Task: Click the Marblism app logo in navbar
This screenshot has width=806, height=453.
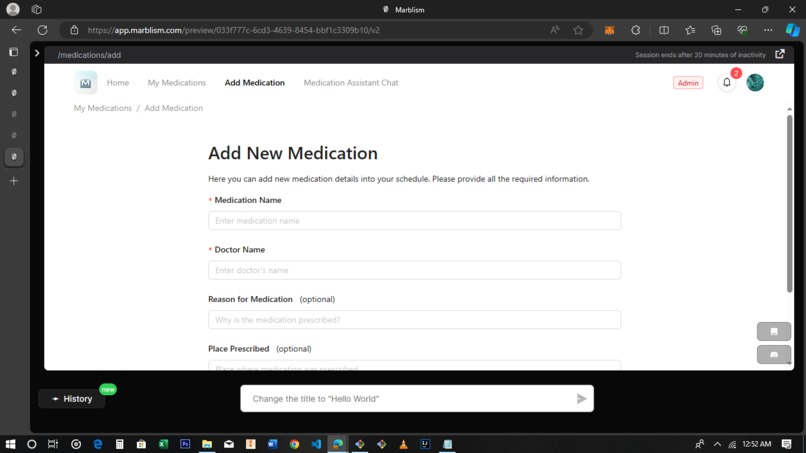Action: click(85, 83)
